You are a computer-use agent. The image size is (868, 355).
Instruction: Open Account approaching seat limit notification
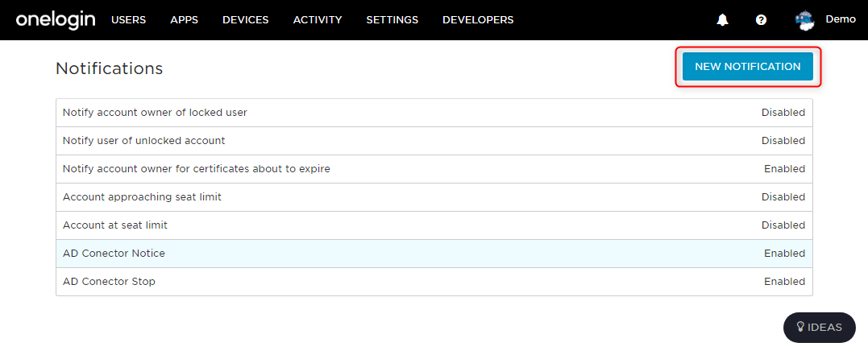434,197
